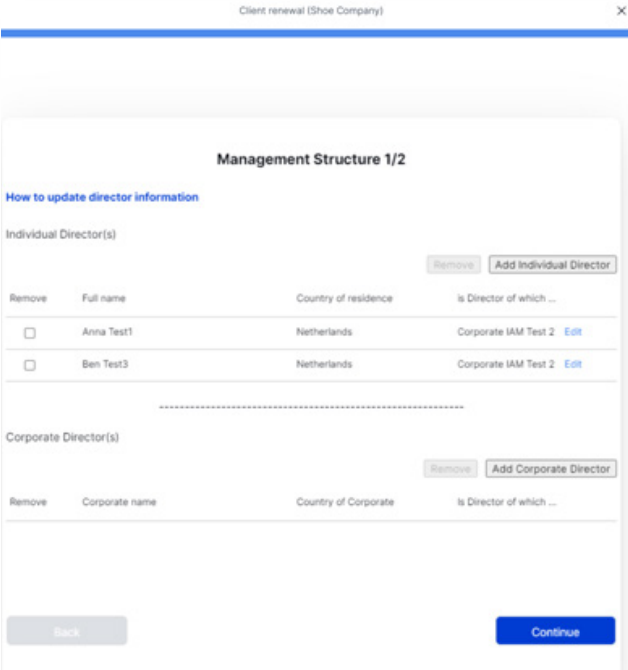628x670 pixels.
Task: Click 'Corporate IAM Test 2' in Anna Test1's row
Action: click(x=505, y=333)
